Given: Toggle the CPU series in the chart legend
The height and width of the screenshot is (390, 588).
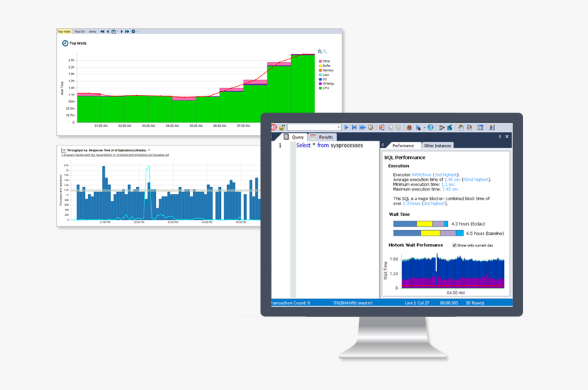Looking at the screenshot, I should click(x=324, y=88).
